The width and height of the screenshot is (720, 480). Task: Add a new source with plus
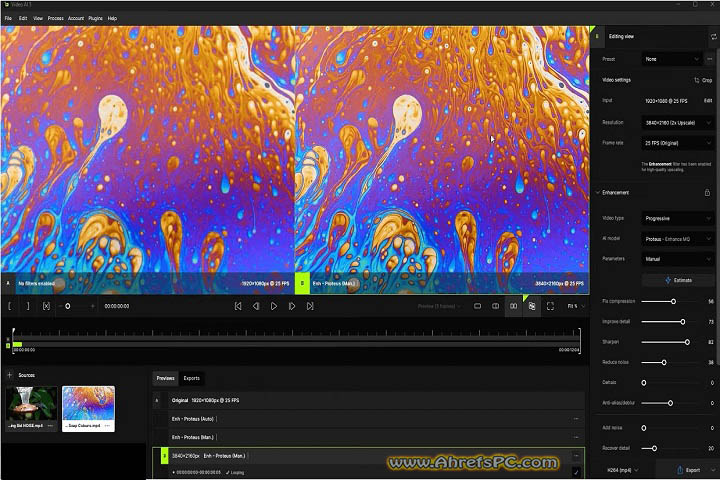coord(10,375)
